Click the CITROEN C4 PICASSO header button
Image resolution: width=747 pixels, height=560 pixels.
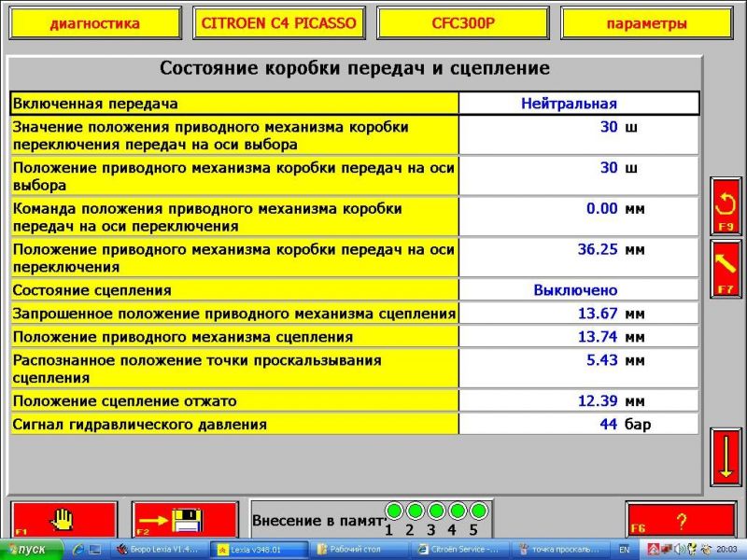coord(279,23)
